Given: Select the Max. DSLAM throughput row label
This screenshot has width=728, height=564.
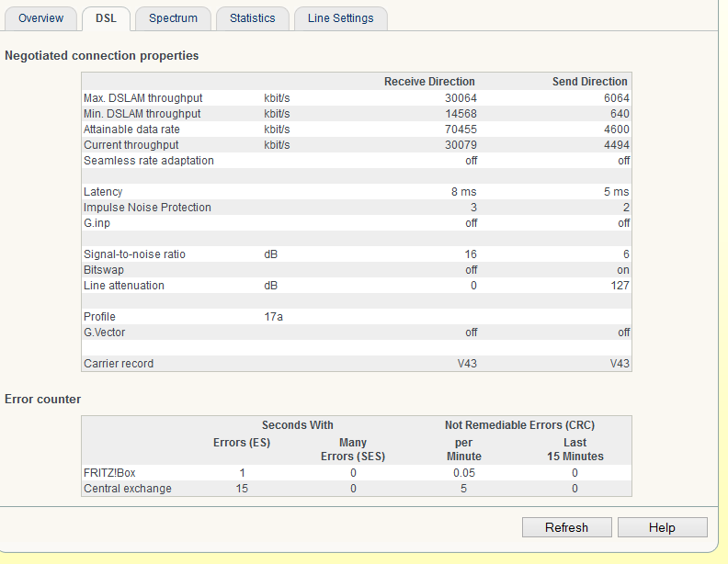Looking at the screenshot, I should (142, 98).
